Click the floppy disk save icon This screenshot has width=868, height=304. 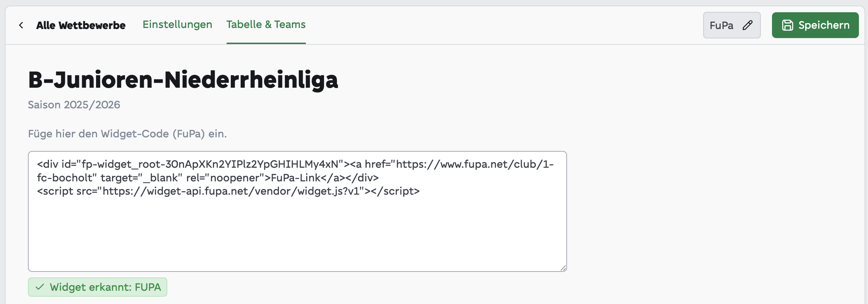(788, 25)
